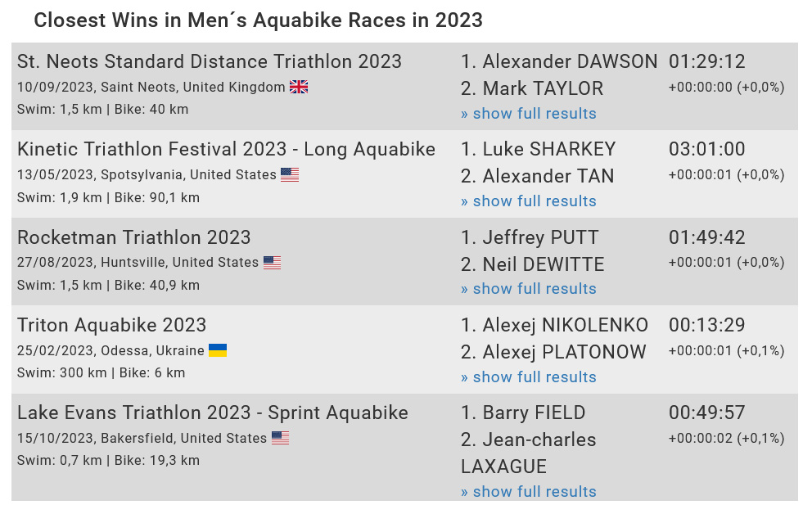Image resolution: width=812 pixels, height=514 pixels.
Task: Open St. Neots Standard Distance Triathlon 2023 title
Action: (x=210, y=61)
